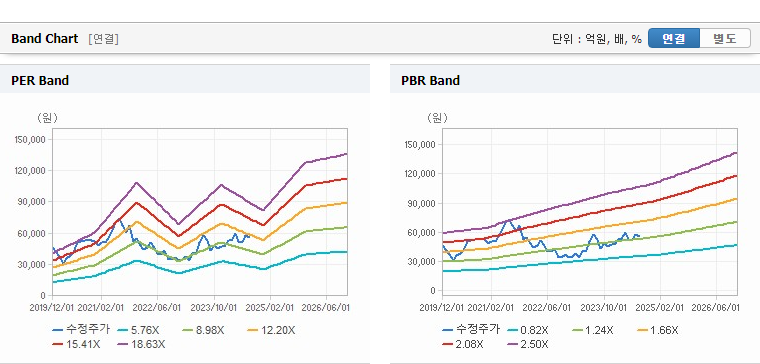Click 2023/10/01 on PER chart axis
The image size is (760, 364).
(214, 308)
